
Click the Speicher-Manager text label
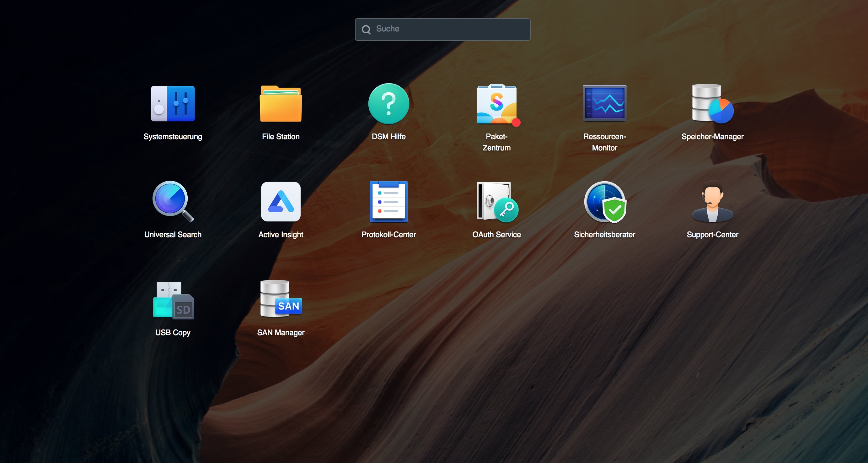712,137
